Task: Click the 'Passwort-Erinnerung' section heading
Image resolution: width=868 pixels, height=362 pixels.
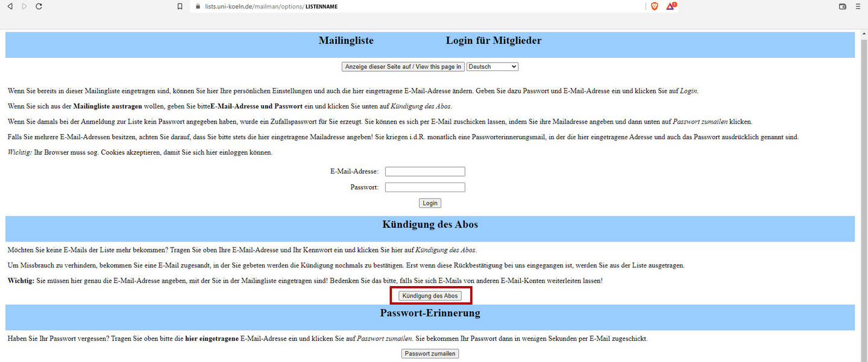Action: click(x=430, y=313)
